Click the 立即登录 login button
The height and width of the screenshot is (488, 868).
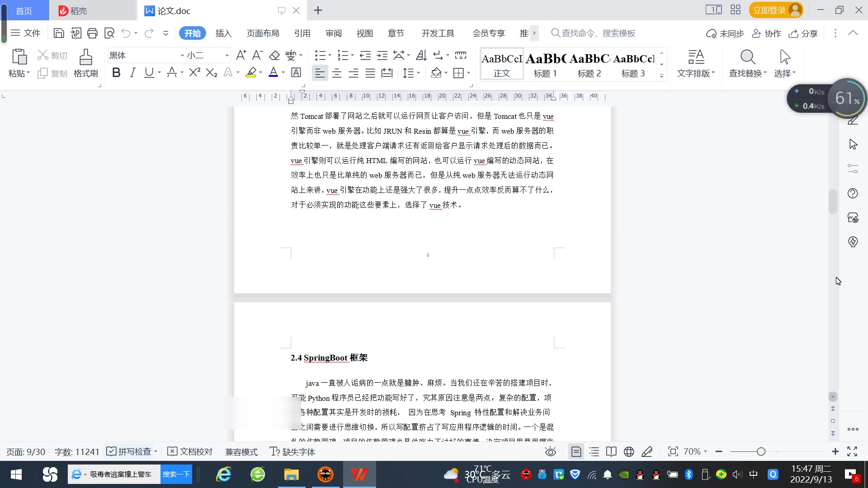point(769,10)
